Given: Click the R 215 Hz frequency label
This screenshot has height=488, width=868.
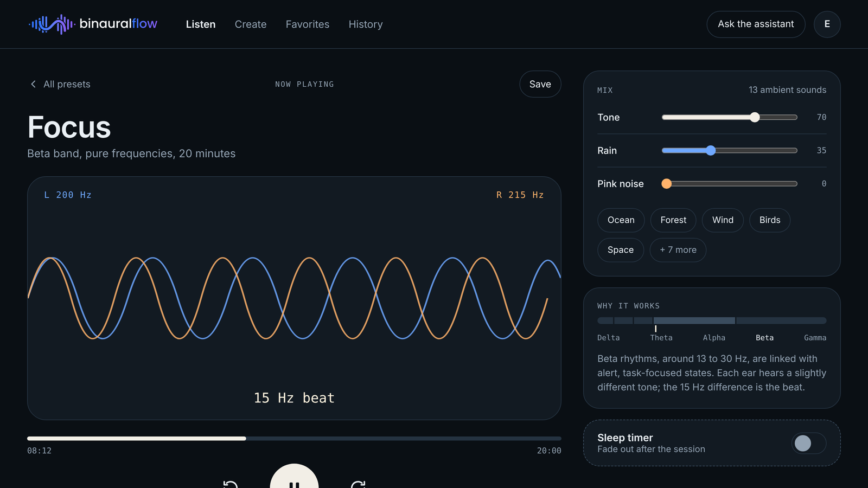Looking at the screenshot, I should tap(520, 195).
